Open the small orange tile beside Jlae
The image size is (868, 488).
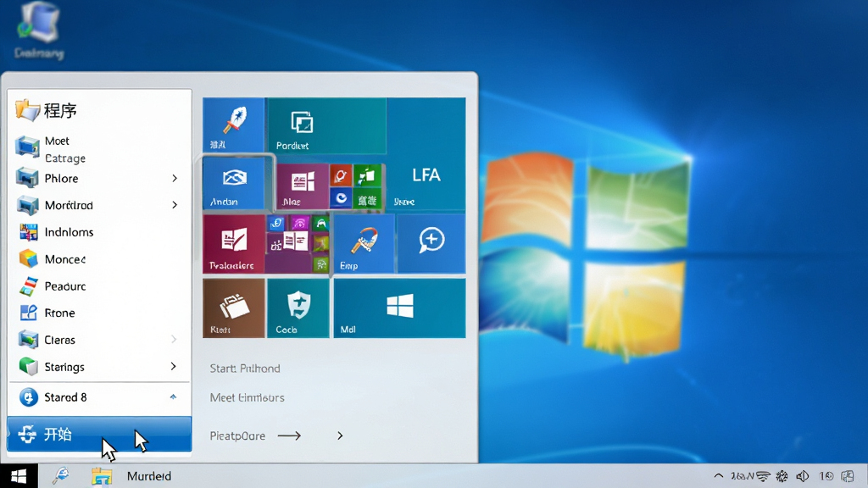[341, 176]
